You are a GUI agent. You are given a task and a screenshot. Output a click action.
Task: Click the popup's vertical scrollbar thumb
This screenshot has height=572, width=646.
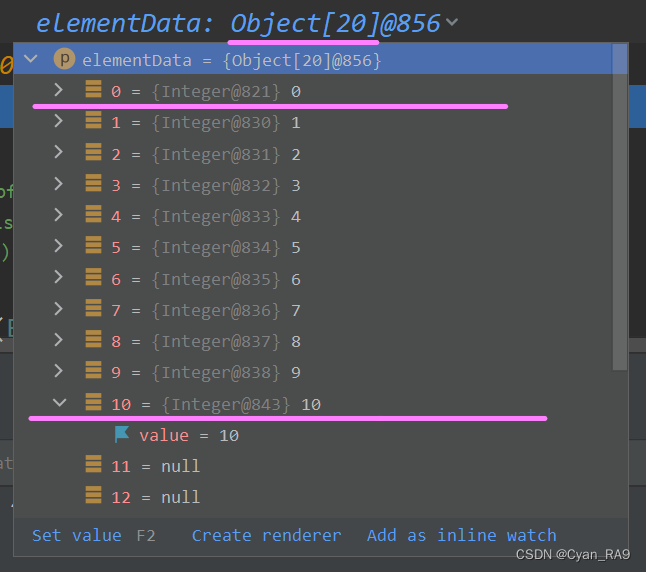(x=620, y=207)
